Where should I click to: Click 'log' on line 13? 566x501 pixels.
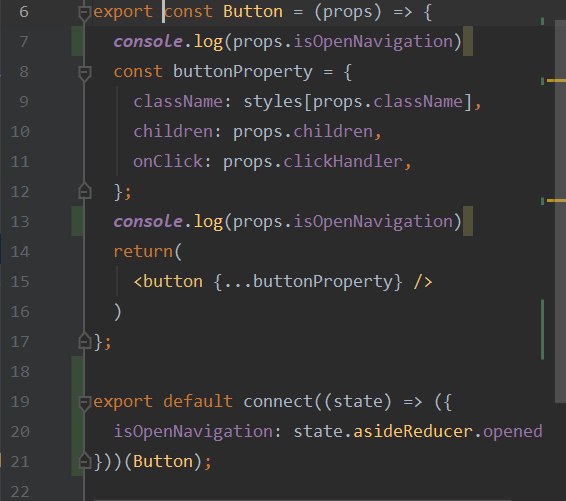[x=208, y=221]
